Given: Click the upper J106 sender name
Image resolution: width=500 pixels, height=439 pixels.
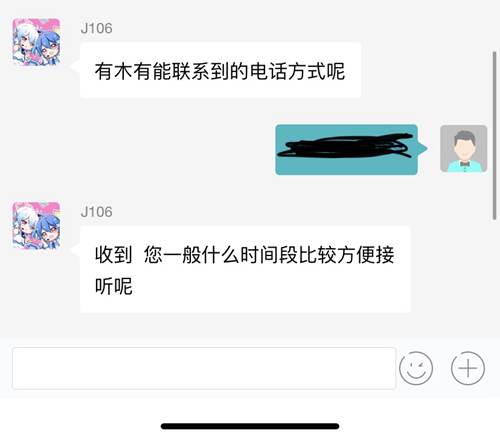Looking at the screenshot, I should point(96,28).
